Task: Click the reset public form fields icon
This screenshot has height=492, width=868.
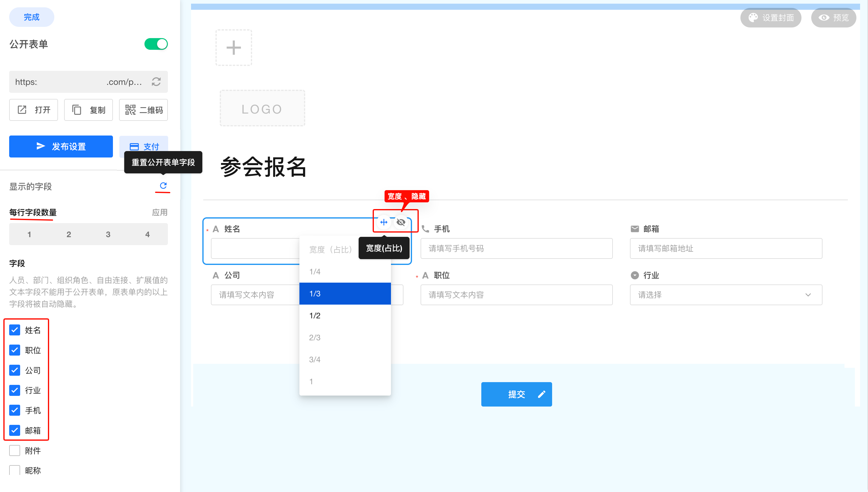Action: pos(163,186)
